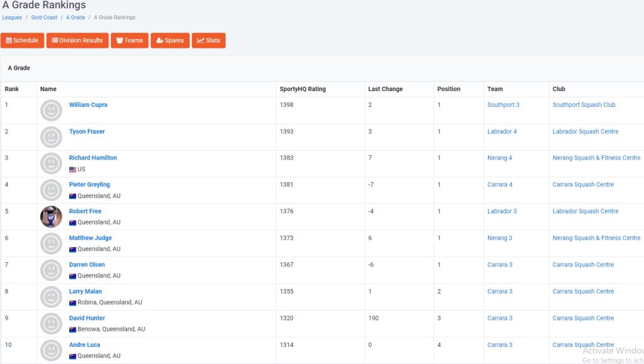
Task: Open the Nerang 4 team link
Action: tap(500, 158)
